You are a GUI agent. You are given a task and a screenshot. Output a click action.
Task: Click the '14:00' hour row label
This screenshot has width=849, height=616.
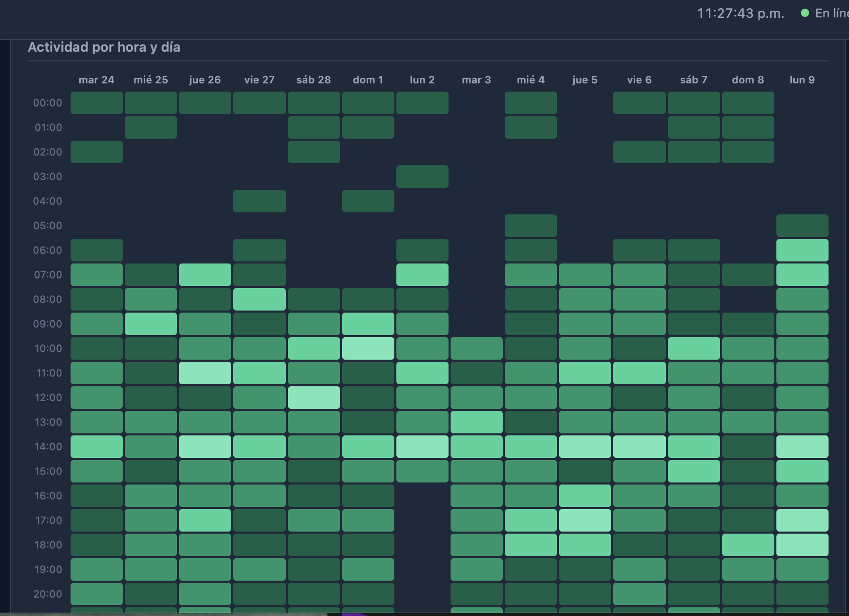tap(48, 447)
